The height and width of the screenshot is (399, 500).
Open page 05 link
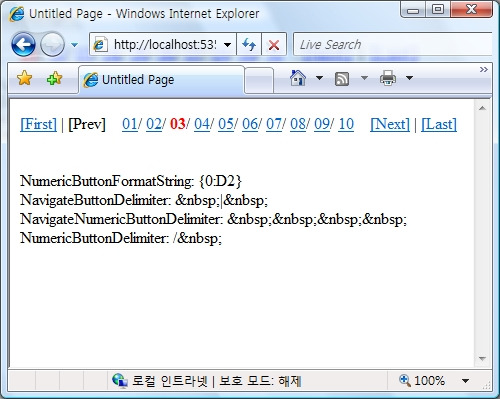click(x=226, y=124)
